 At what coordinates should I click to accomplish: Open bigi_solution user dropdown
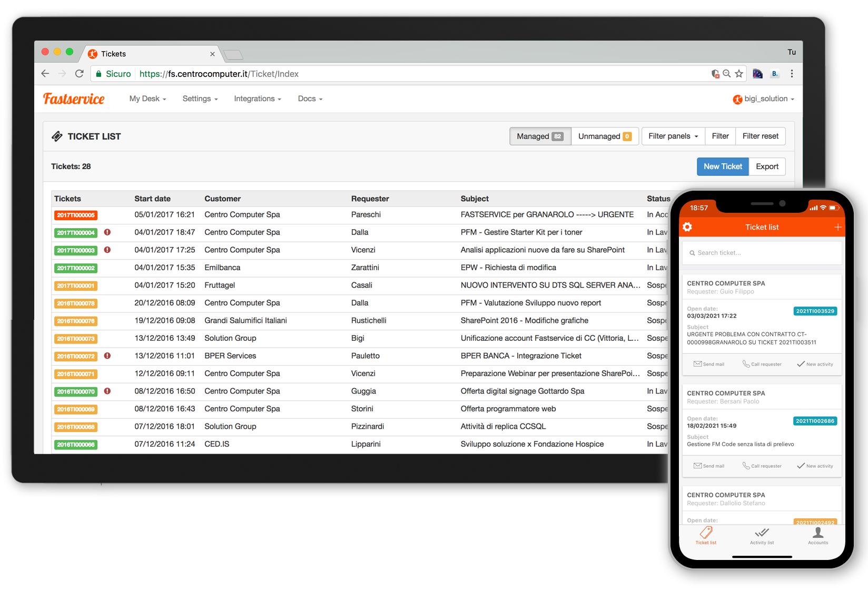763,99
